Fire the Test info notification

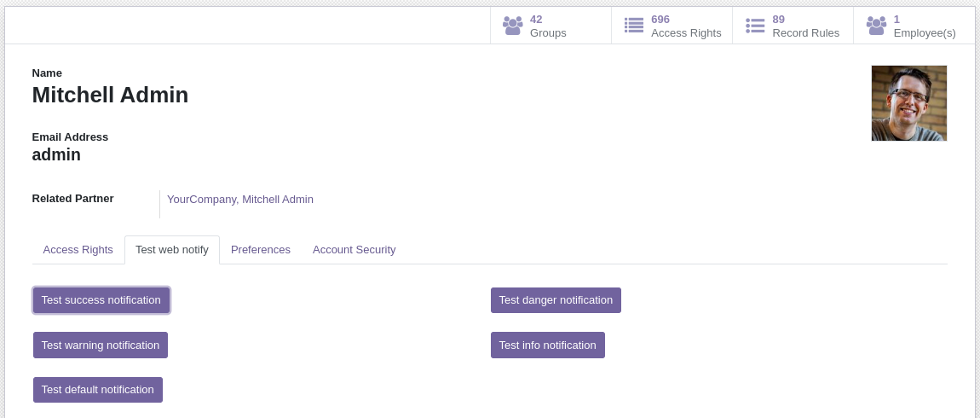547,345
